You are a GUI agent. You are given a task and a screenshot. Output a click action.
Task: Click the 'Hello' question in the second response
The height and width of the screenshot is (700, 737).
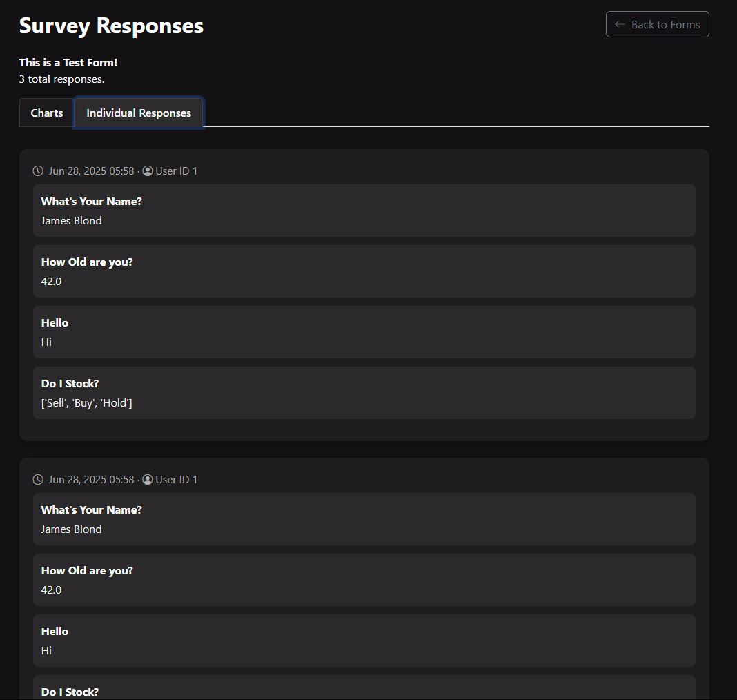coord(55,632)
